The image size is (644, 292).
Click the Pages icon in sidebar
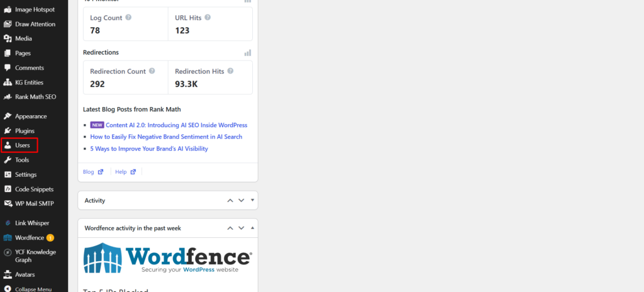pyautogui.click(x=8, y=53)
